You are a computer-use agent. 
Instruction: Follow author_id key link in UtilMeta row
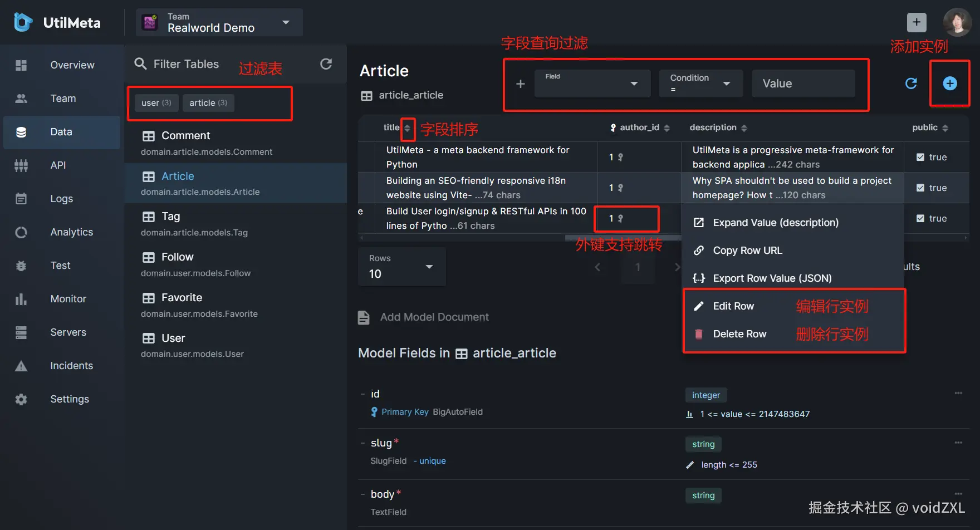tap(620, 158)
